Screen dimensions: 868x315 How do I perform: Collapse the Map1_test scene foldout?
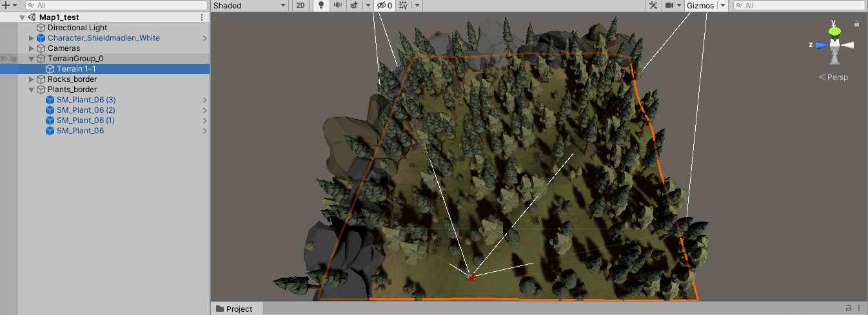[23, 17]
